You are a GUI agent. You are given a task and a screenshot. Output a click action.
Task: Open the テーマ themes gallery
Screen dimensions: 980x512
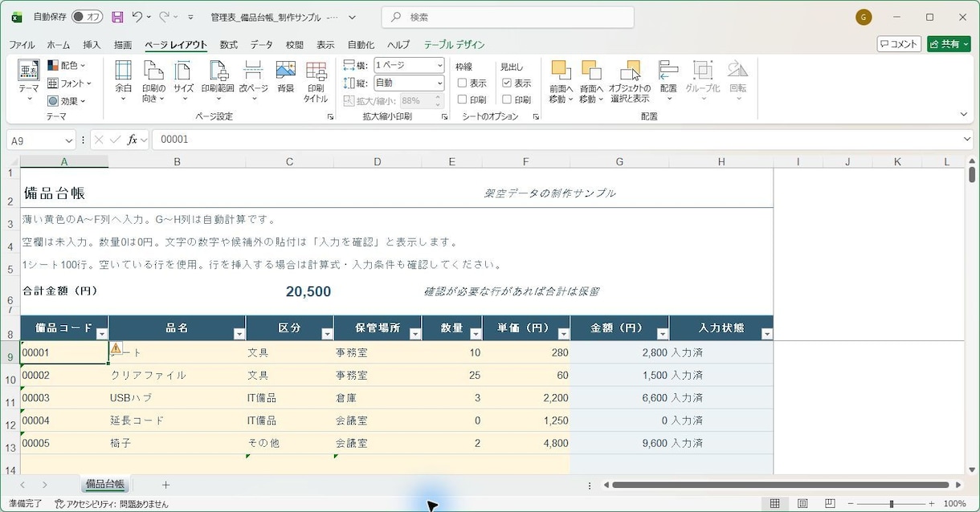(29, 80)
